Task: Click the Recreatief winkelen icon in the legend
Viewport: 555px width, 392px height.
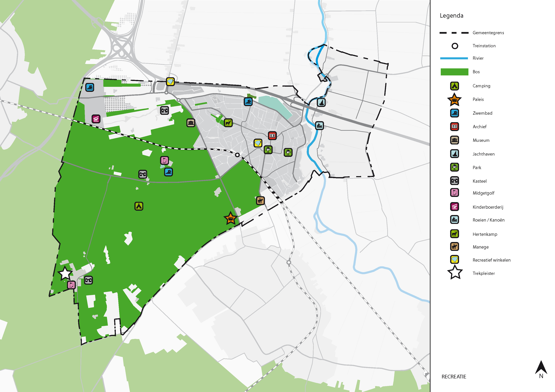Action: pyautogui.click(x=455, y=260)
